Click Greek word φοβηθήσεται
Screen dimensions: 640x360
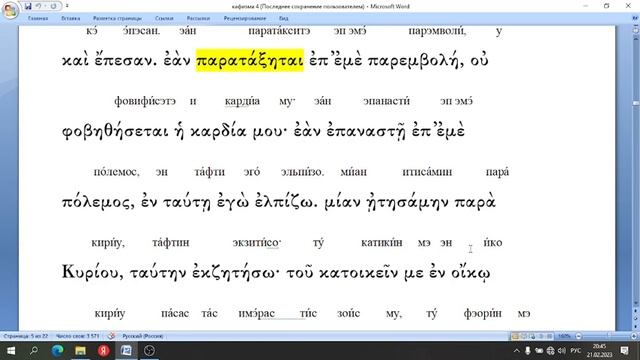[115, 131]
